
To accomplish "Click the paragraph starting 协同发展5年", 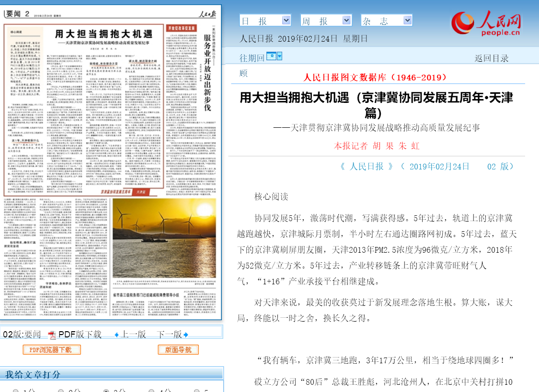I will tap(377, 250).
